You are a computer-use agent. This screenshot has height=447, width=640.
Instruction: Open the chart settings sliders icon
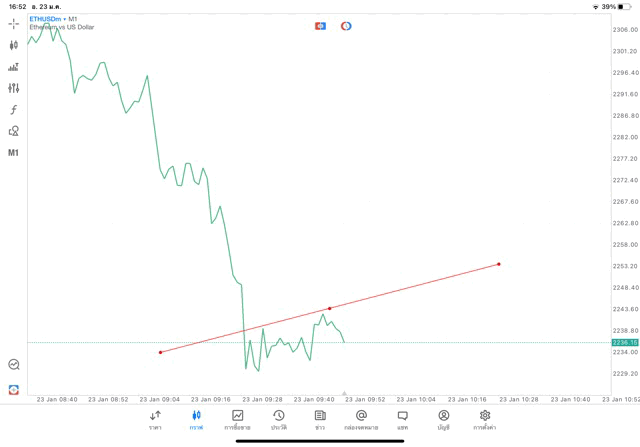[x=14, y=88]
